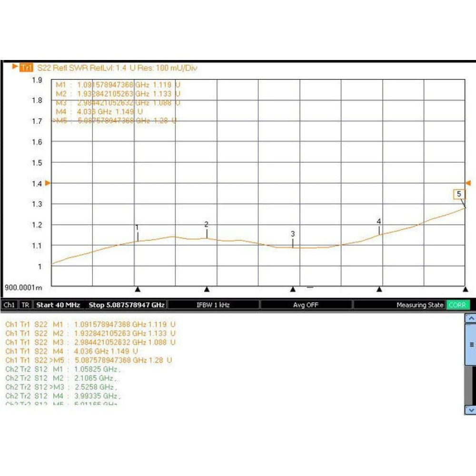Click the Ch1 channel label in status bar
This screenshot has width=476, height=476.
click(9, 305)
